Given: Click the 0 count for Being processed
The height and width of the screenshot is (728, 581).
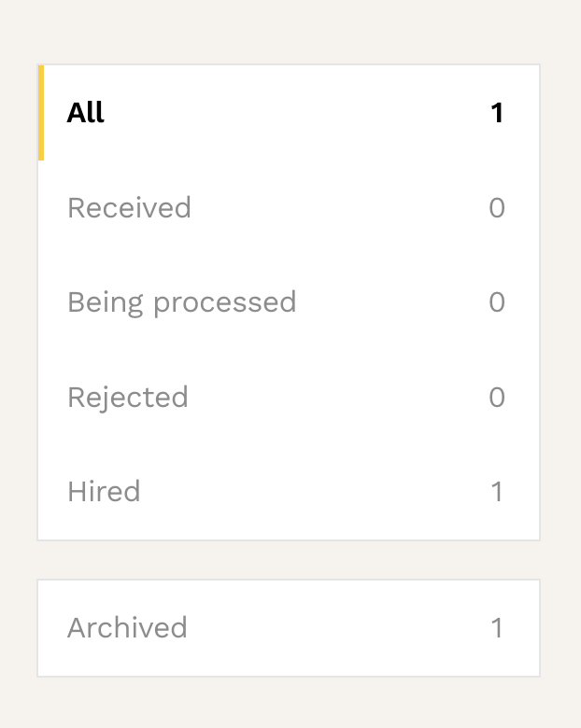Looking at the screenshot, I should point(497,302).
